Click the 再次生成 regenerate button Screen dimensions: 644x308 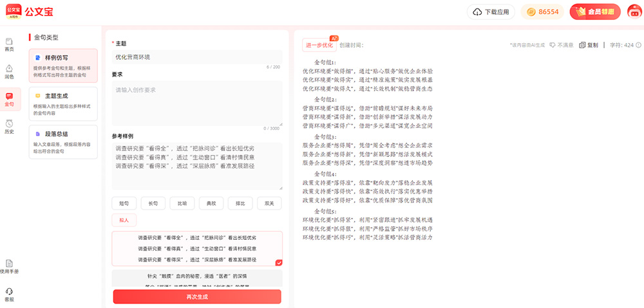click(197, 296)
